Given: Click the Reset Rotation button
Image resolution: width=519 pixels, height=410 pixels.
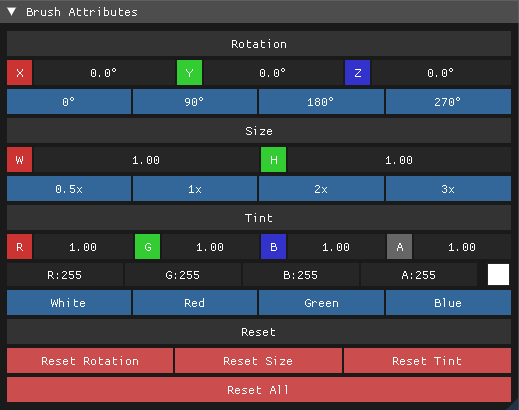Looking at the screenshot, I should (90, 361).
